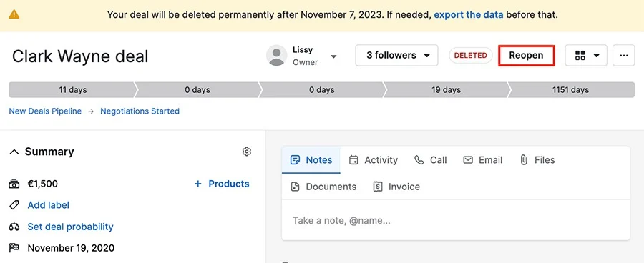The width and height of the screenshot is (644, 263).
Task: Click the expected close date flag icon
Action: [x=14, y=248]
